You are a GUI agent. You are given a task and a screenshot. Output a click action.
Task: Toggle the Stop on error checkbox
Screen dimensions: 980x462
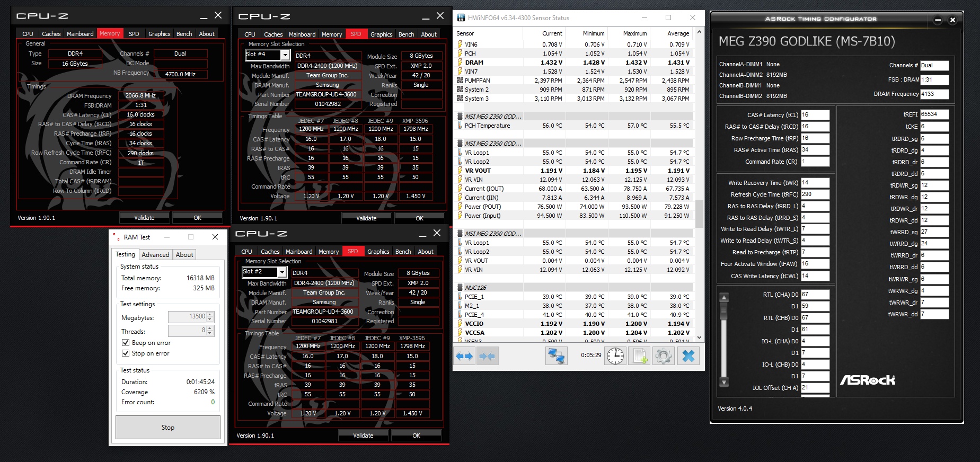click(x=126, y=353)
